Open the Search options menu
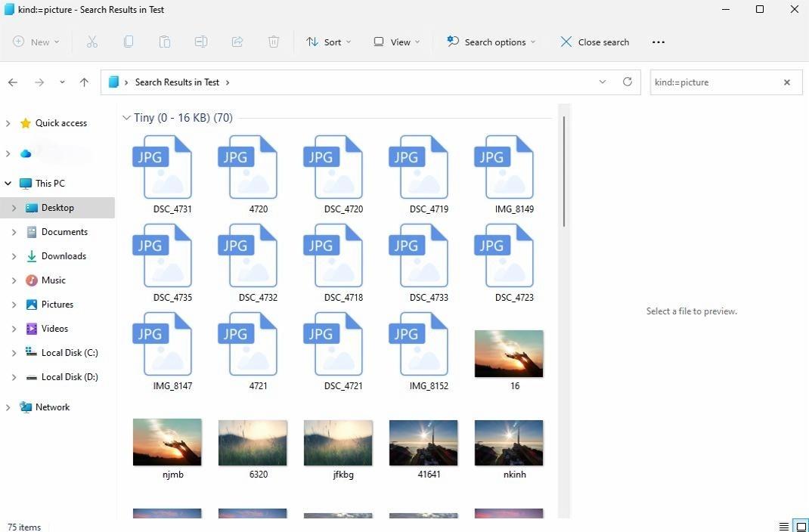The height and width of the screenshot is (532, 809). tap(490, 42)
